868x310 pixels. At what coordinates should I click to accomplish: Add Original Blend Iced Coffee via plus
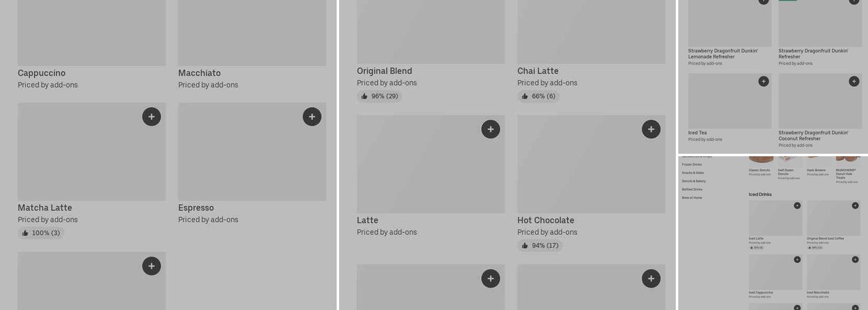pos(855,205)
